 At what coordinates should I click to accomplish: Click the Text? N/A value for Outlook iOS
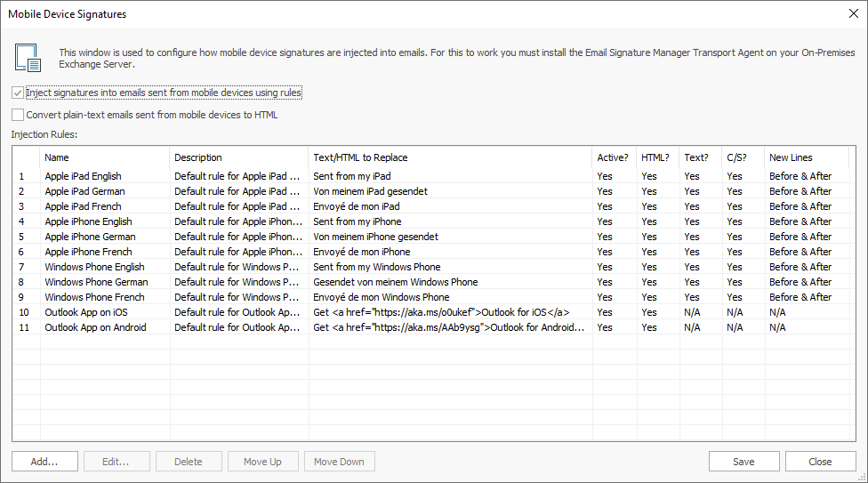[692, 312]
